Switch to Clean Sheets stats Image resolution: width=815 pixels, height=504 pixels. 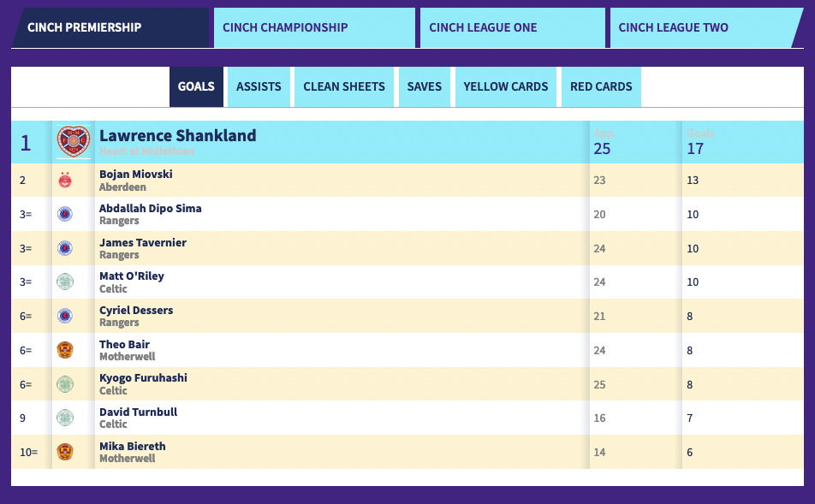[344, 86]
